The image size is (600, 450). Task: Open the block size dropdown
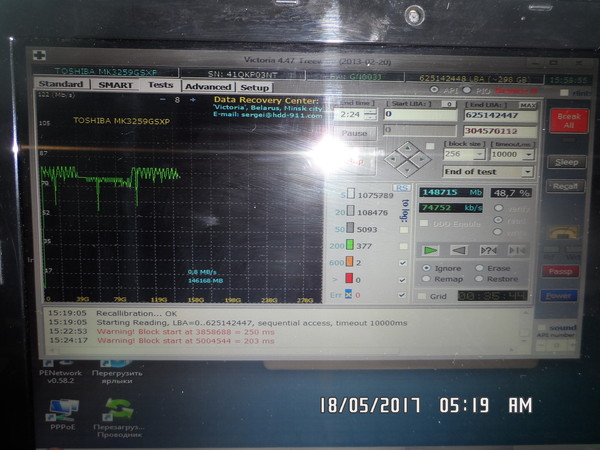point(479,155)
